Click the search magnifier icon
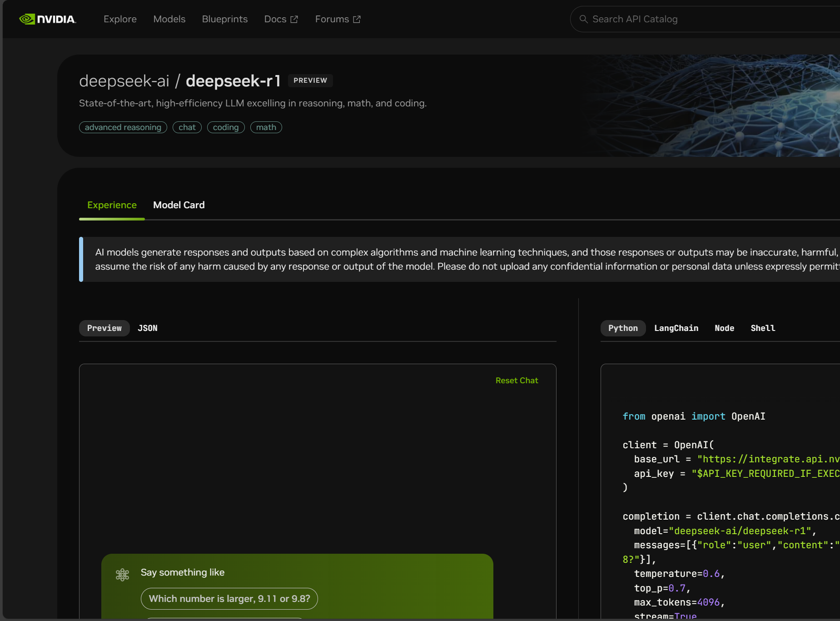Screen dimensions: 840x621 [584, 19]
